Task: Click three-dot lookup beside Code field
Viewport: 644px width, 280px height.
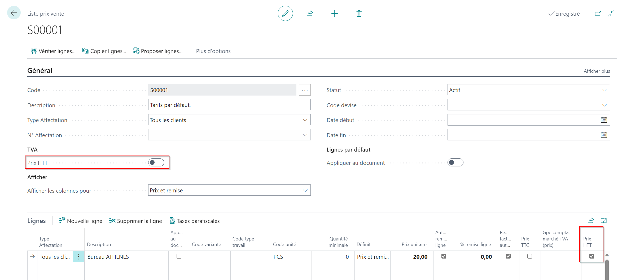Action: (305, 90)
